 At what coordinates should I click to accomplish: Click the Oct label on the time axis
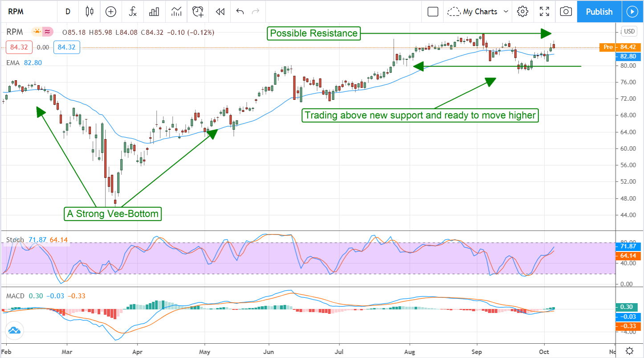click(544, 352)
